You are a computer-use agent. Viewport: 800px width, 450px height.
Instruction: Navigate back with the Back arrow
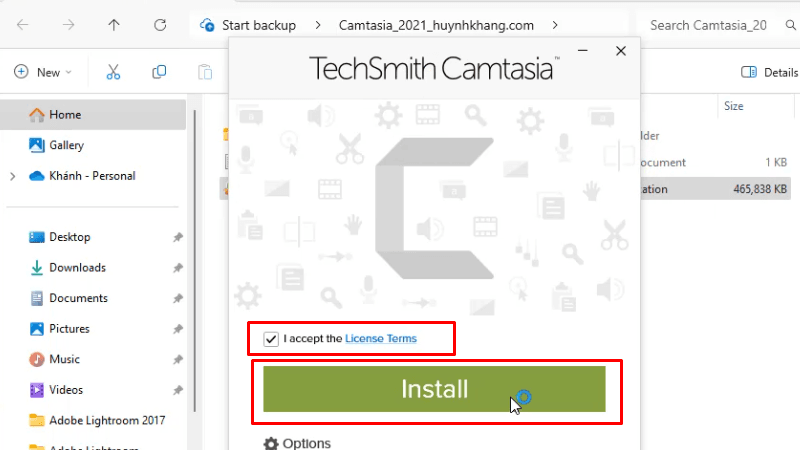[x=22, y=24]
